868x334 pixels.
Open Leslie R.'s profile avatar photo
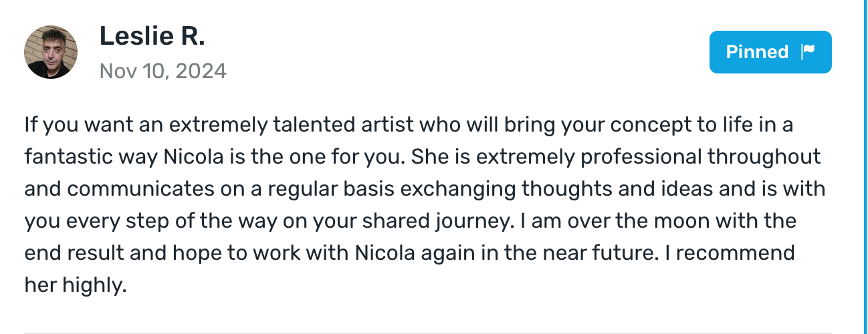51,52
